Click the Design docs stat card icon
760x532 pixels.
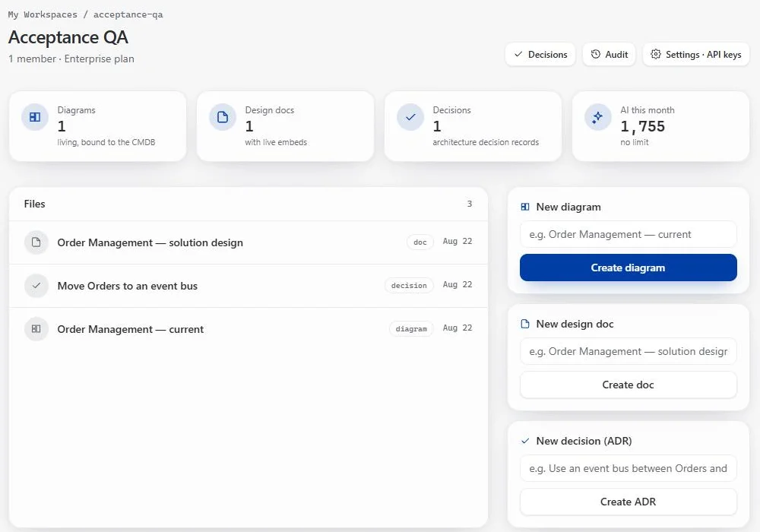tap(223, 117)
